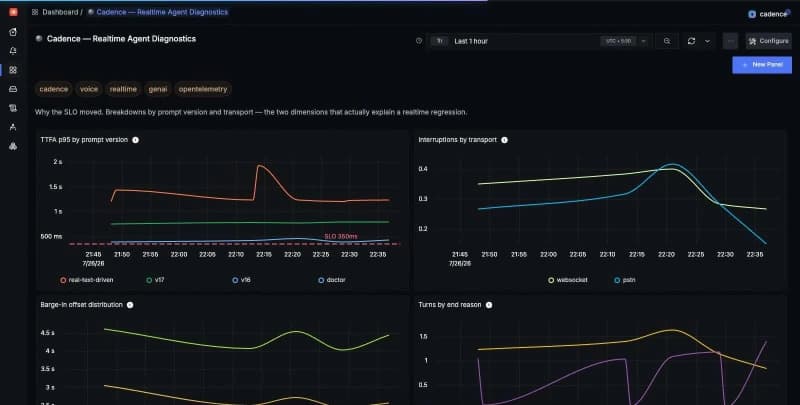This screenshot has height=405, width=800.
Task: Click info icon next to Interruptions by transport
Action: 504,140
